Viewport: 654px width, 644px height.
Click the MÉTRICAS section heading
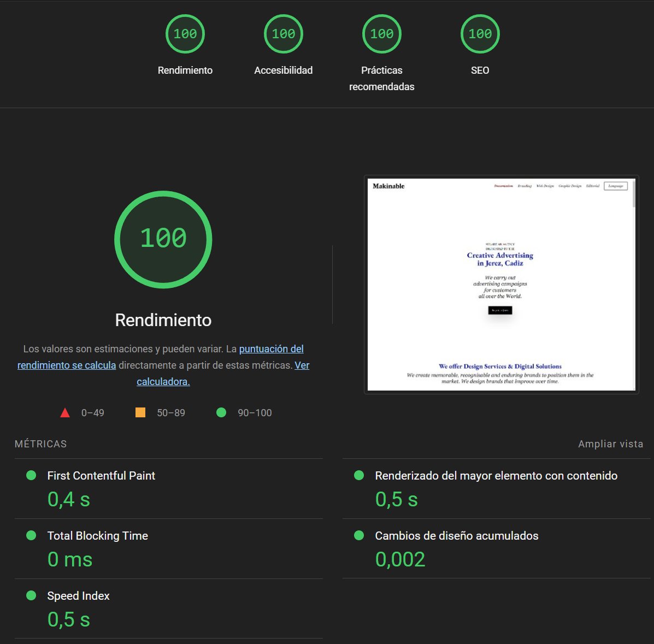[x=40, y=444]
